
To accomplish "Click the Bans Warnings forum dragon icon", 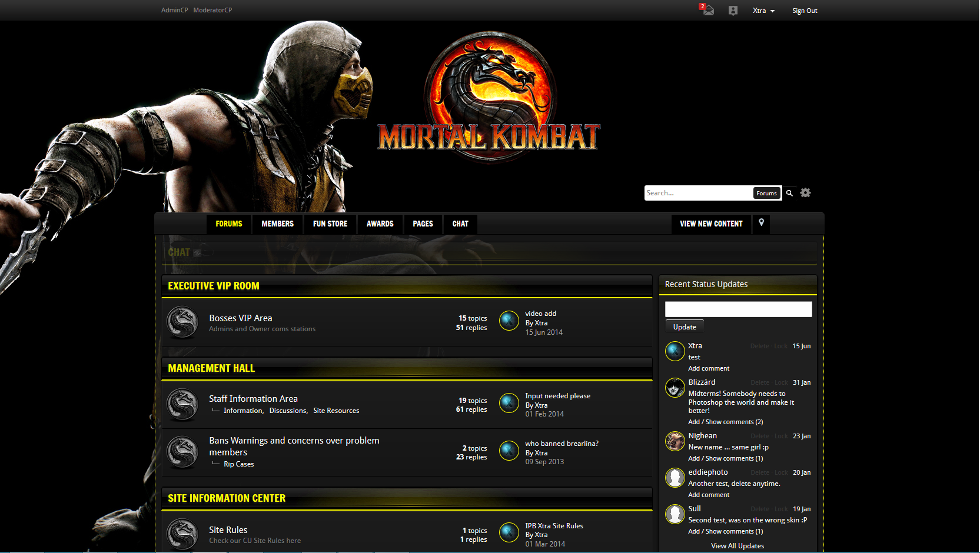I will tap(182, 452).
